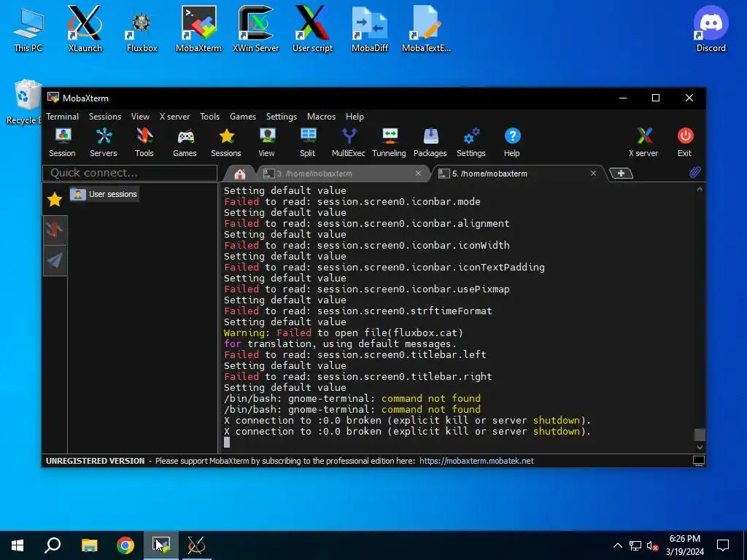Go to the Home tab icon
The width and height of the screenshot is (747, 560).
[239, 174]
